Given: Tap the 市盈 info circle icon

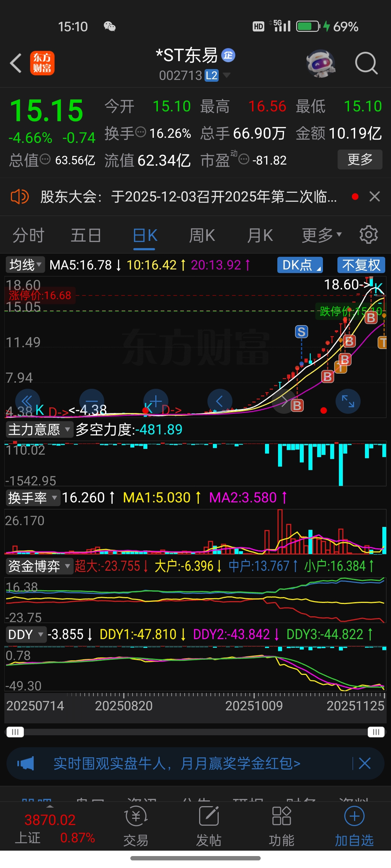Looking at the screenshot, I should pyautogui.click(x=244, y=159).
